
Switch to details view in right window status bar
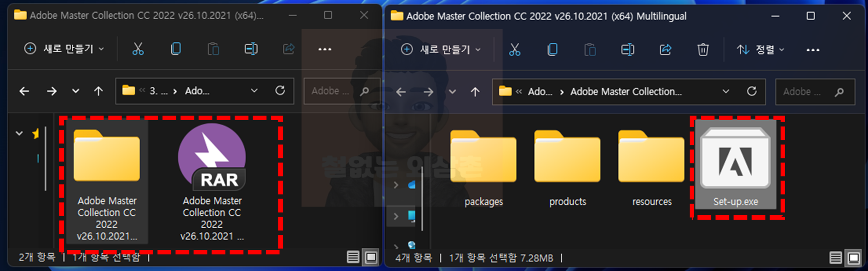(836, 258)
